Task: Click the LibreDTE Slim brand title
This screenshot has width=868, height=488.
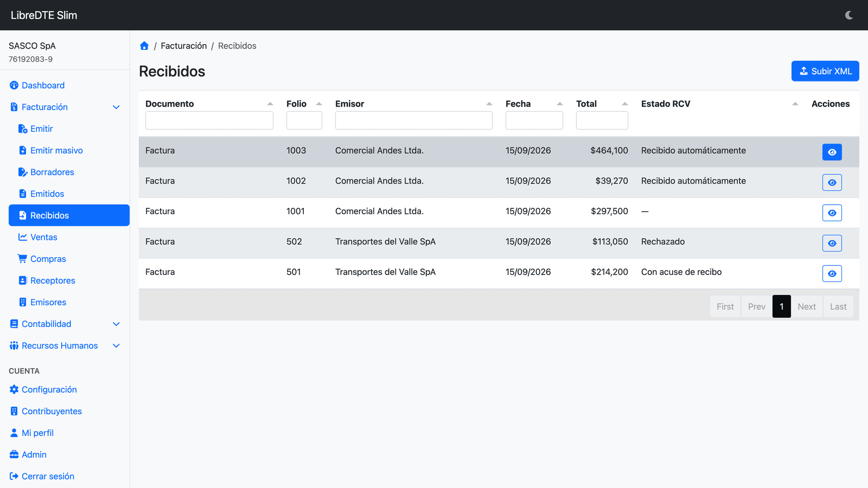Action: pyautogui.click(x=44, y=15)
